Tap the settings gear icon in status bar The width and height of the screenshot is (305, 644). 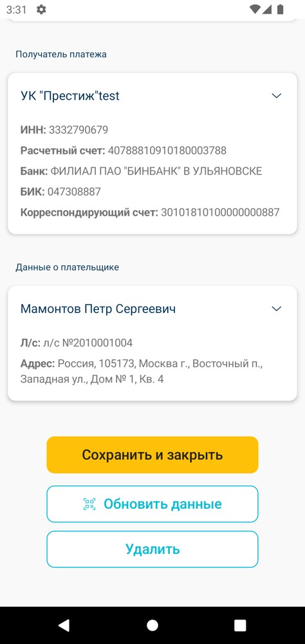coord(41,10)
